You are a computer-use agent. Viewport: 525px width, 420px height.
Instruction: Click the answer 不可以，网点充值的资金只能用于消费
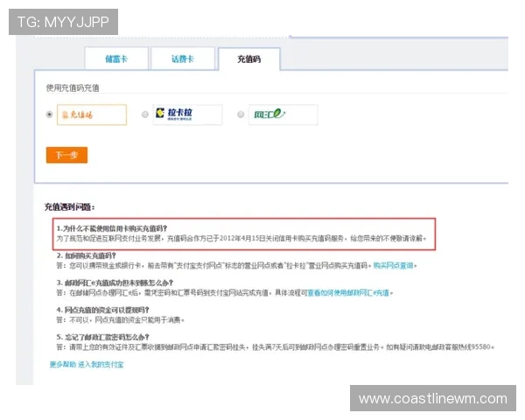point(120,320)
